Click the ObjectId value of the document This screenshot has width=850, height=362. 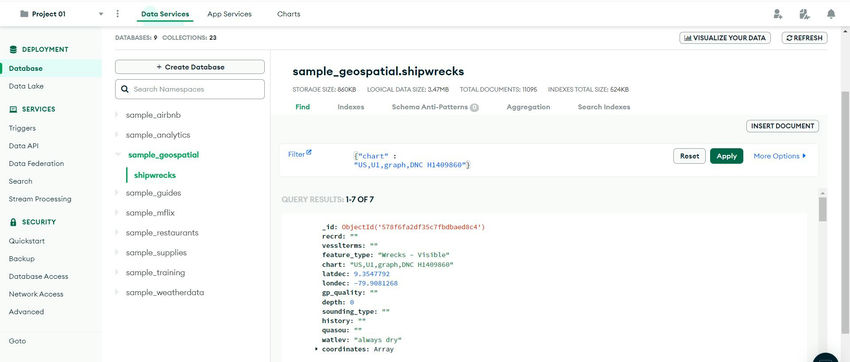coord(413,227)
